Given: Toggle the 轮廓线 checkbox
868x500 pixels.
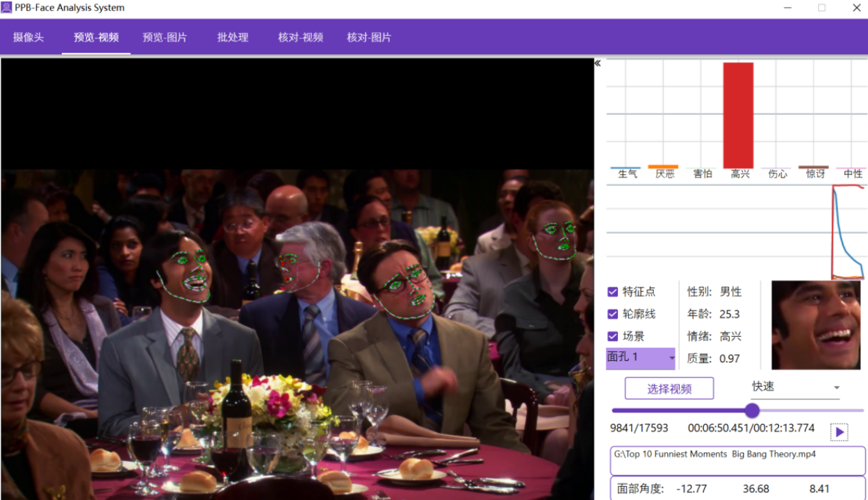Looking at the screenshot, I should [613, 315].
